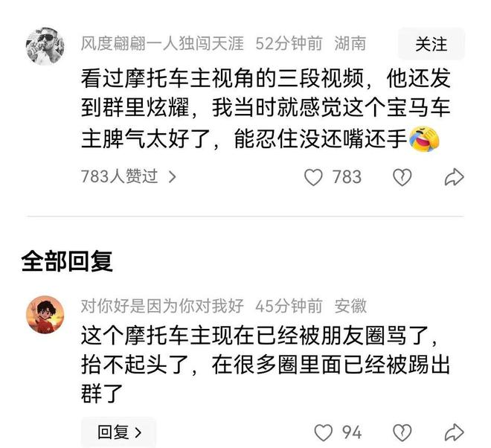The height and width of the screenshot is (448, 491).
Task: Expand 783人赞过 likers list
Action: point(129,176)
